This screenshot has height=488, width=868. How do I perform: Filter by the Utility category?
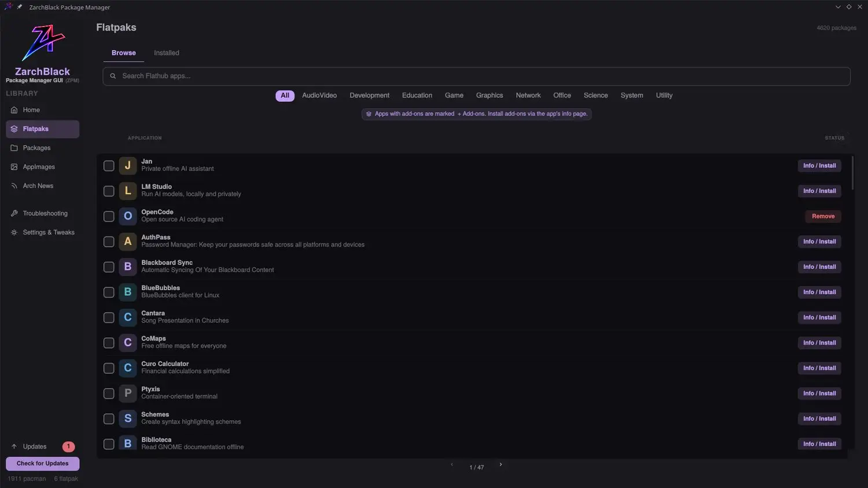[x=664, y=96]
